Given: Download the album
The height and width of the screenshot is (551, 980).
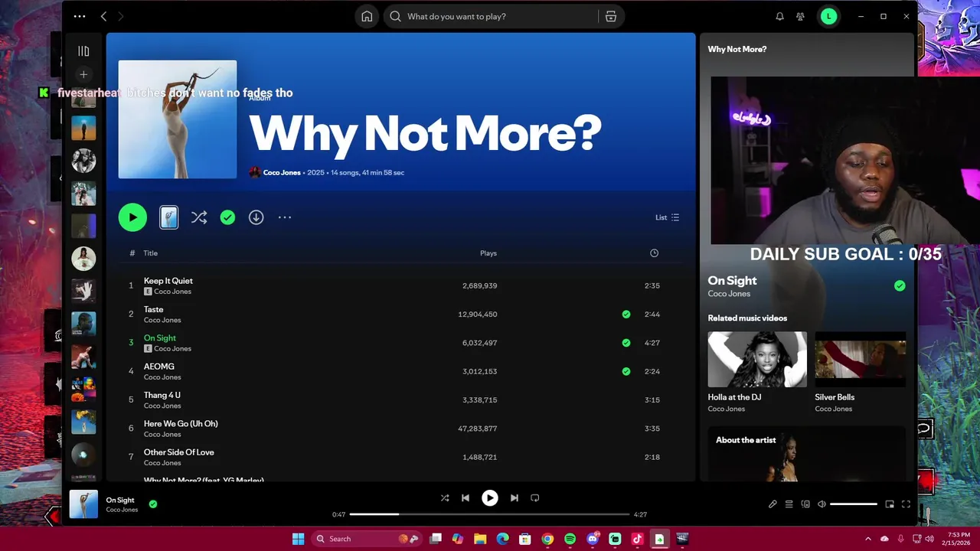Looking at the screenshot, I should click(x=256, y=217).
